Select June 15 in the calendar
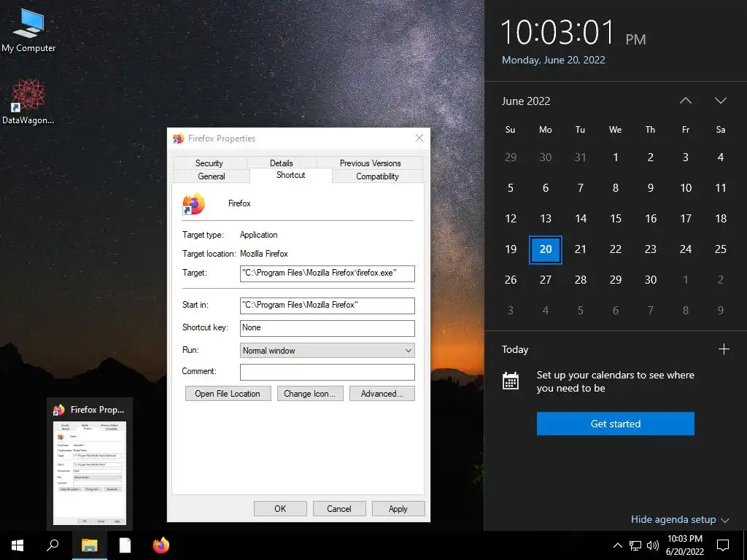The width and height of the screenshot is (747, 560). click(616, 219)
